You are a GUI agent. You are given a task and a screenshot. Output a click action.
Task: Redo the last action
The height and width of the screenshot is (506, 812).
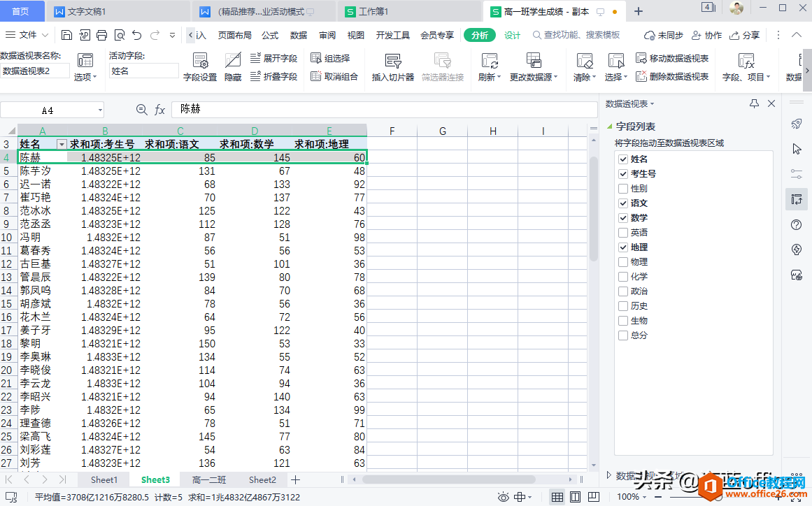coord(155,35)
